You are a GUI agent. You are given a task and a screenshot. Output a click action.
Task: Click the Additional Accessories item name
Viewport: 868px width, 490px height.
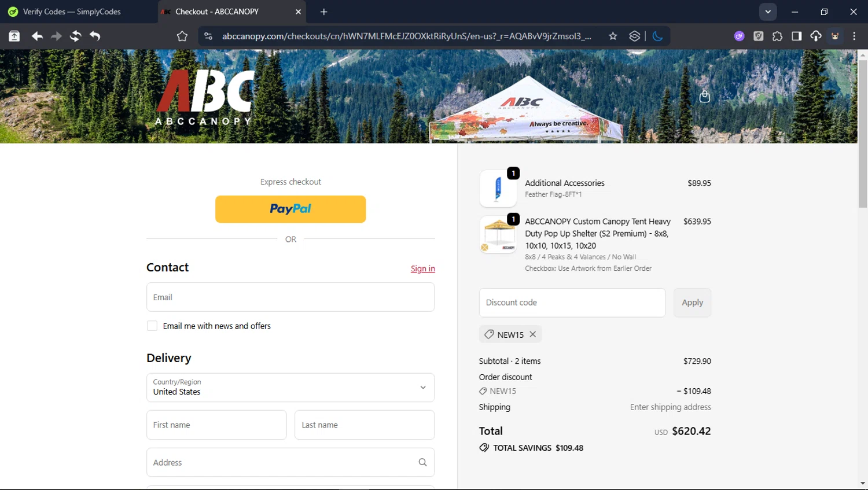pyautogui.click(x=564, y=183)
